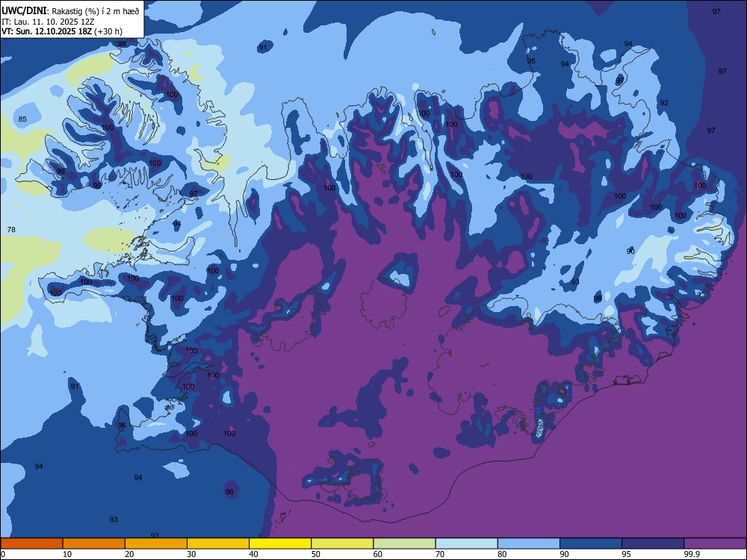Click the pale yellow 50-60 legend swatch
This screenshot has height=560, width=747.
tap(342, 544)
